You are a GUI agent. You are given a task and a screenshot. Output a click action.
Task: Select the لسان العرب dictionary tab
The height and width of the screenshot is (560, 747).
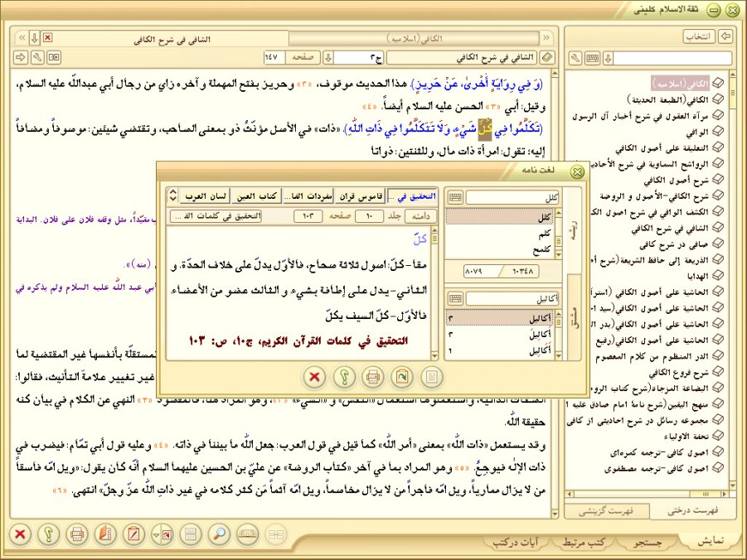(x=206, y=196)
